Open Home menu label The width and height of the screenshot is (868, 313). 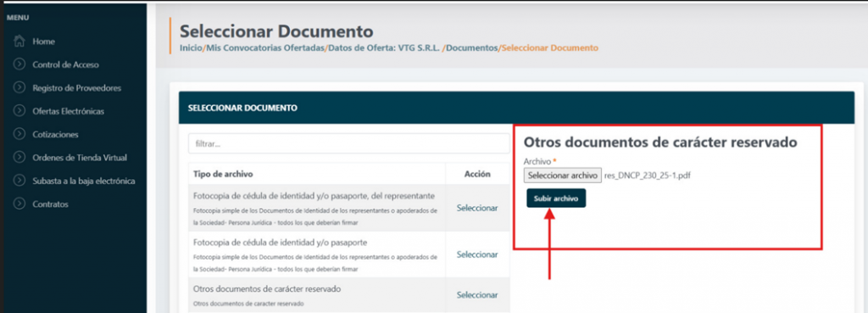(44, 42)
